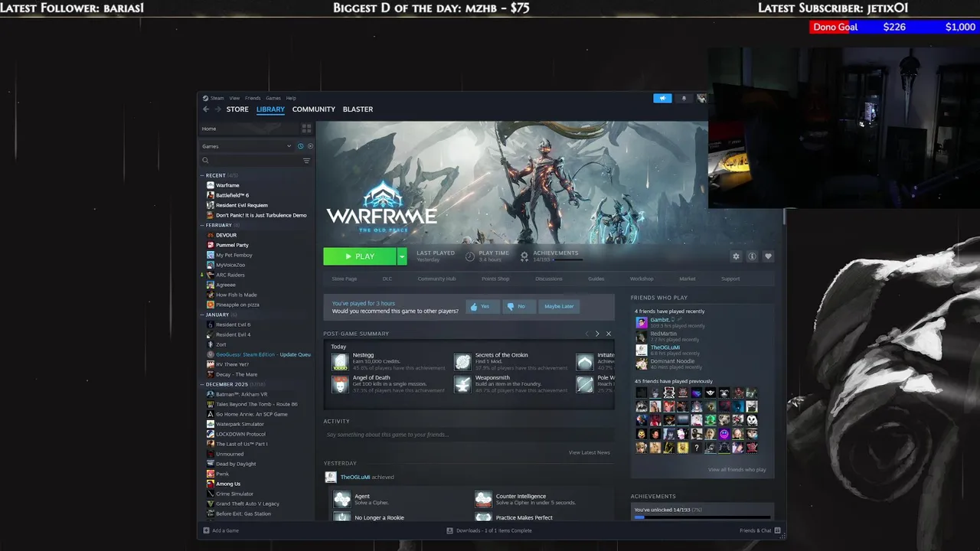Image resolution: width=980 pixels, height=551 pixels.
Task: Go forward with the Steam forward arrow
Action: click(x=217, y=109)
